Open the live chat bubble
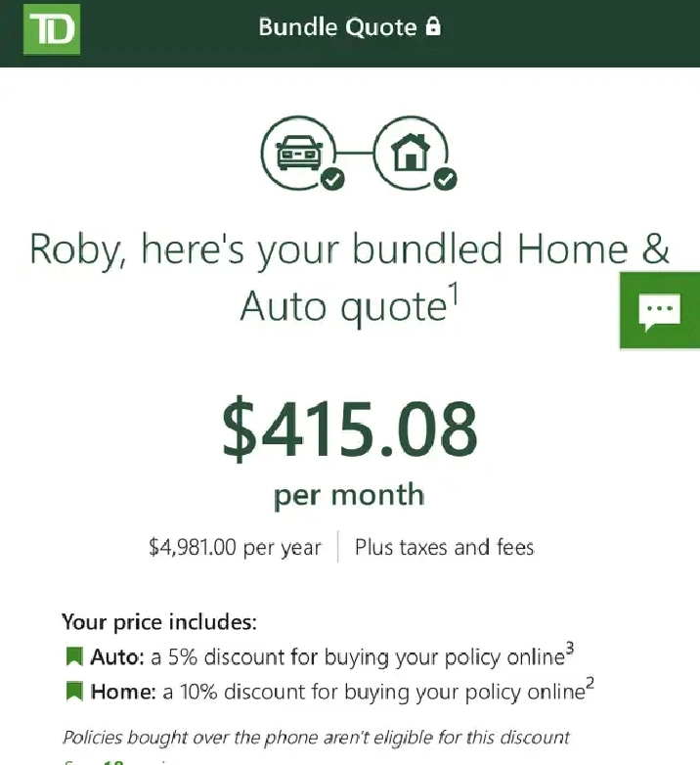This screenshot has height=765, width=700. point(659,311)
